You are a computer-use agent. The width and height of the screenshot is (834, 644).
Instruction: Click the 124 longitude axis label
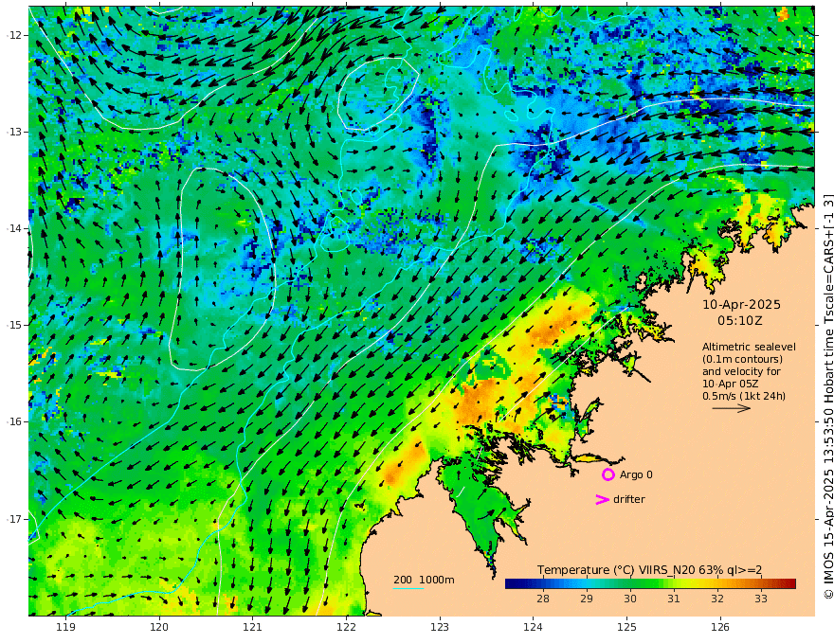click(x=533, y=627)
